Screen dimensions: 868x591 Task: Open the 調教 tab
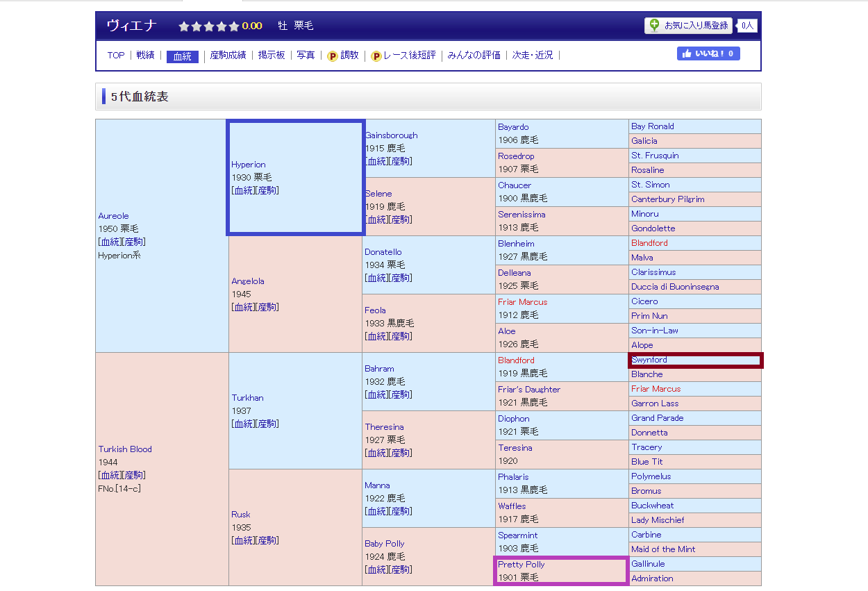tap(349, 55)
